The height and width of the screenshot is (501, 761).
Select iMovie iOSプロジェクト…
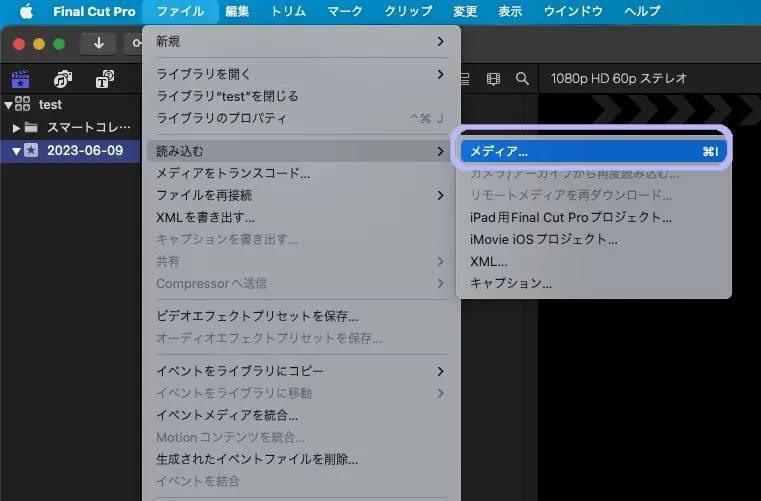point(594,239)
